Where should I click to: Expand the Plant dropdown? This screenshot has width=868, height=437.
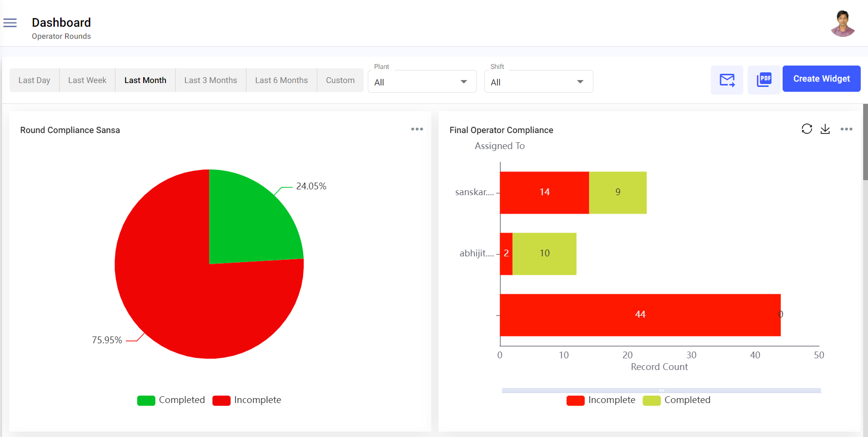point(422,82)
